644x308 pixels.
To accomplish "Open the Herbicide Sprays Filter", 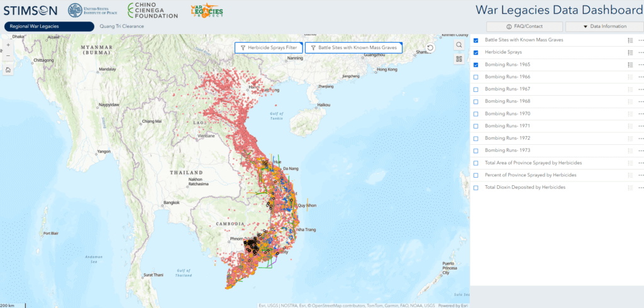I will [269, 48].
